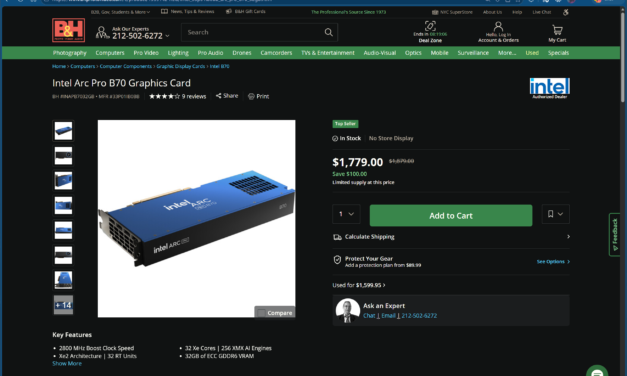Click the Print icon link

point(258,96)
